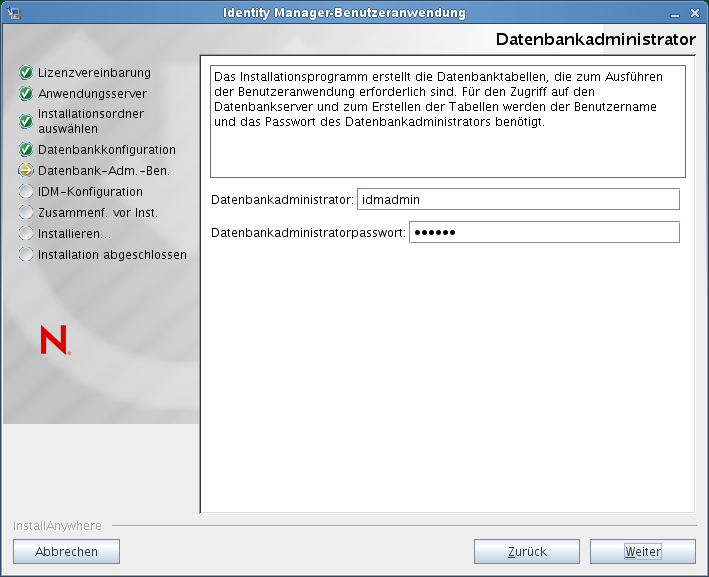The height and width of the screenshot is (577, 709).
Task: Click the check icon for Installationsordner auswählen
Action: (26, 121)
